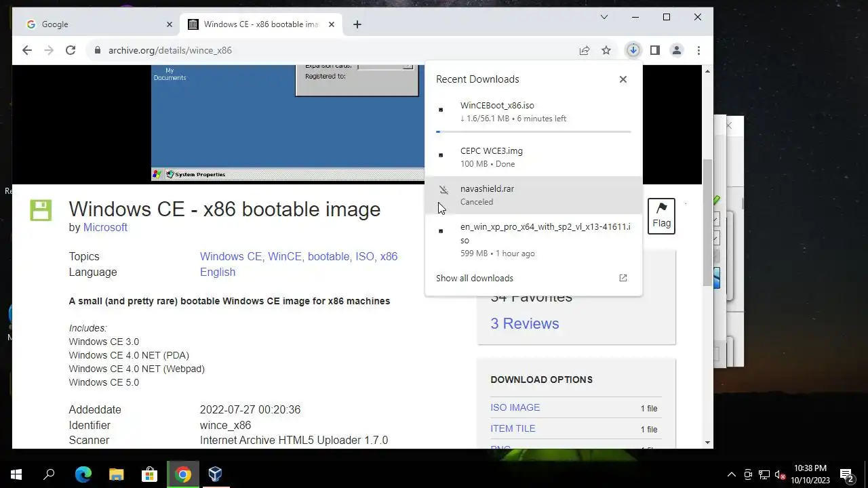Click the open-in-new-tab icon beside Show all downloads
This screenshot has height=488, width=868.
point(623,278)
